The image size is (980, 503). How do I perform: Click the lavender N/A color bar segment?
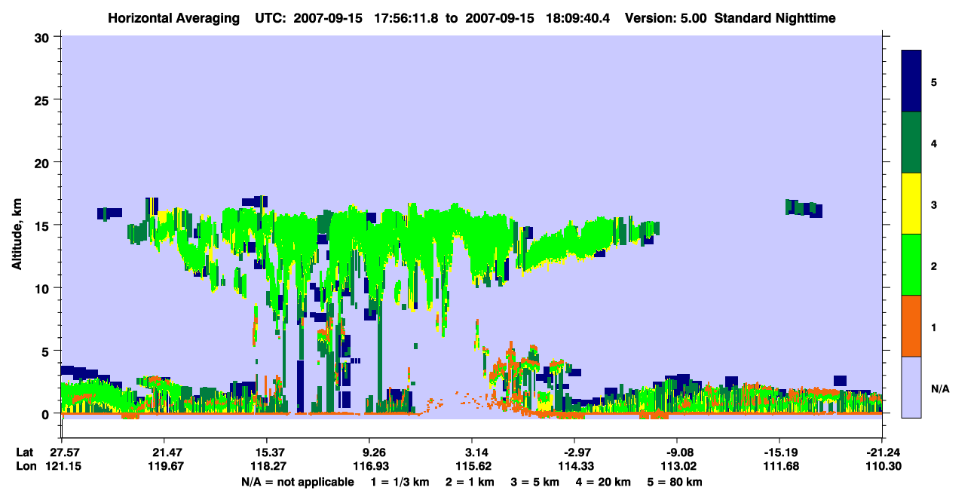pos(911,387)
